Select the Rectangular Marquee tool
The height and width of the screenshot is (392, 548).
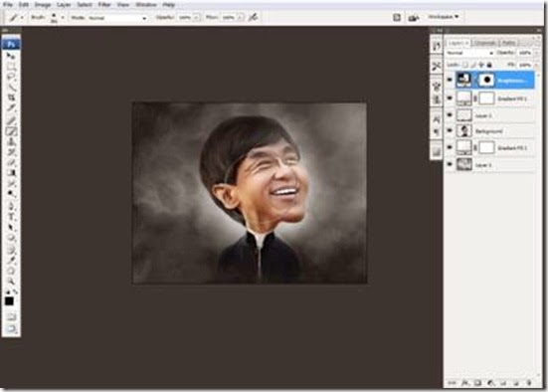[11, 66]
